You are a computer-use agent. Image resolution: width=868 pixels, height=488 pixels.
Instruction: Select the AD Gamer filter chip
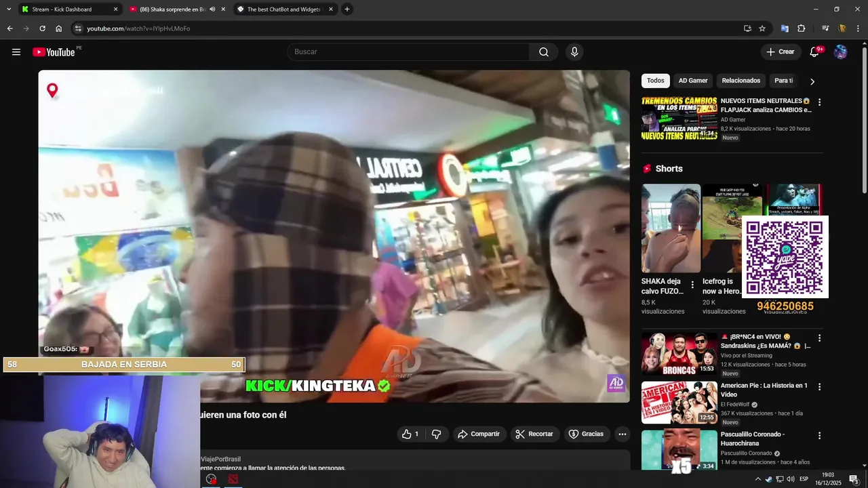click(693, 81)
